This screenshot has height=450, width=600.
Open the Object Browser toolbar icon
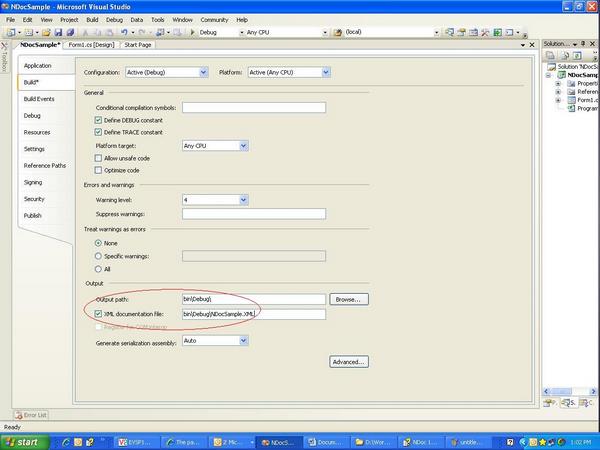(x=473, y=33)
